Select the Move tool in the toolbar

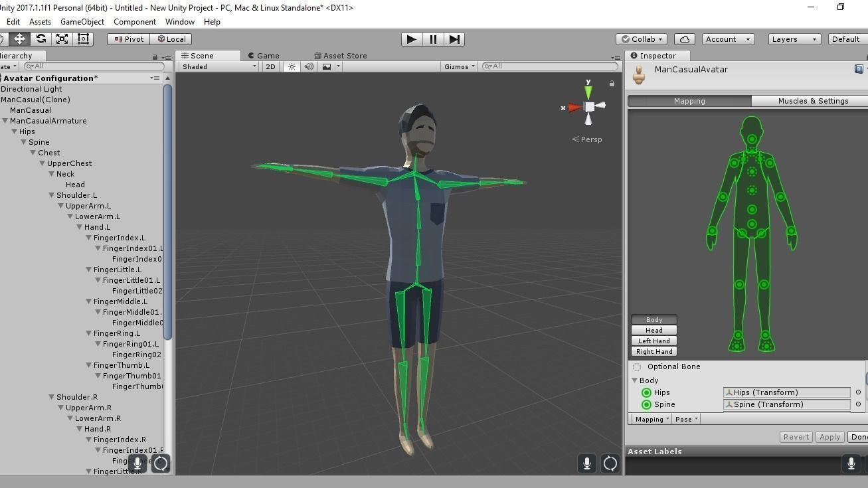pos(19,39)
